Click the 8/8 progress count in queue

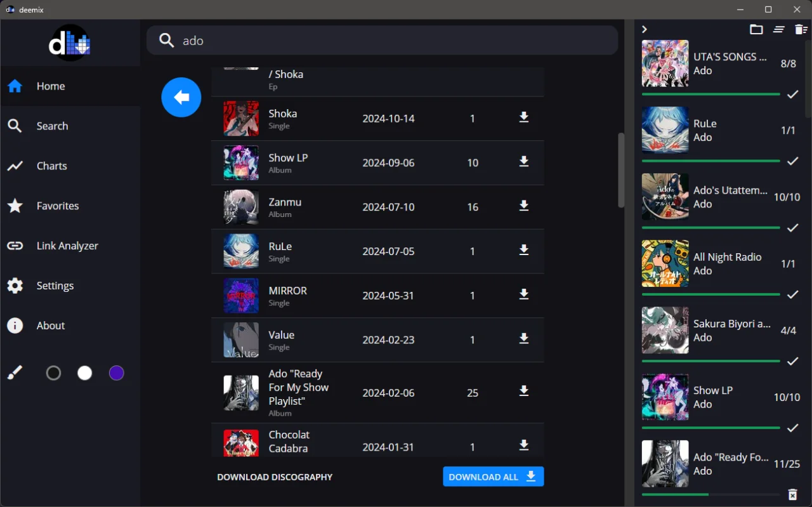pyautogui.click(x=788, y=63)
